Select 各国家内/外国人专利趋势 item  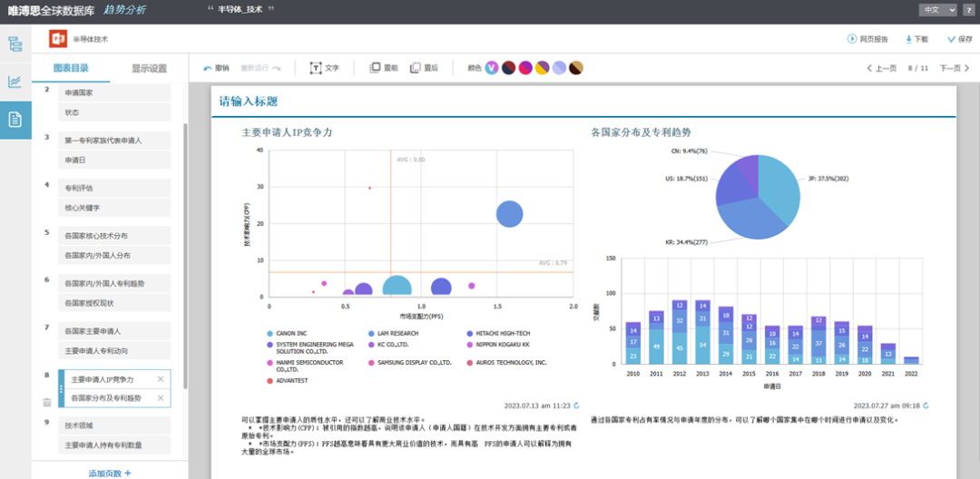(114, 283)
